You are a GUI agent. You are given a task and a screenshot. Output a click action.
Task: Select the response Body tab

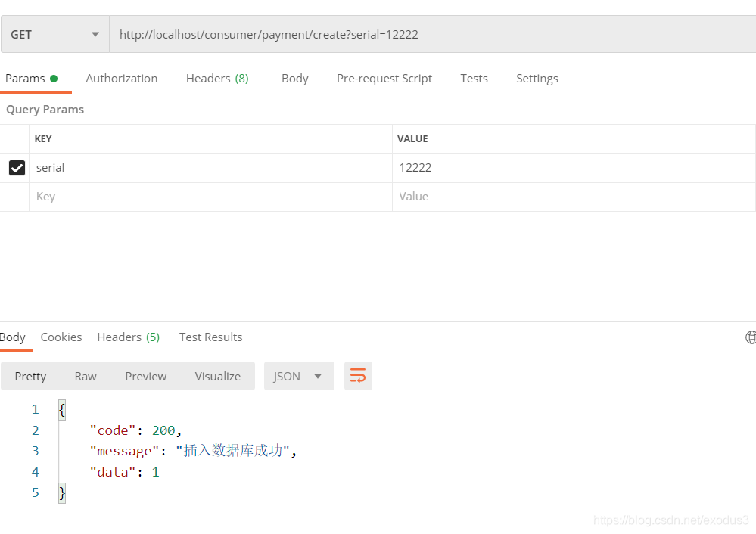pyautogui.click(x=13, y=337)
